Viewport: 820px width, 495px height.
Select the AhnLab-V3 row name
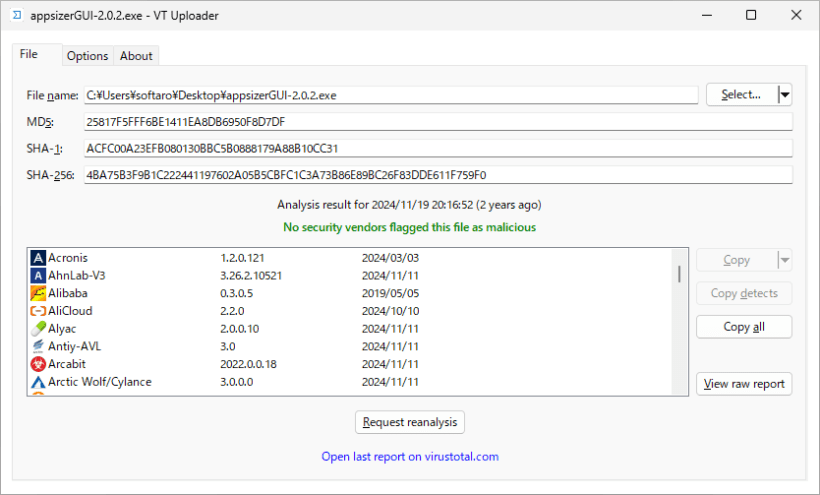tap(77, 275)
